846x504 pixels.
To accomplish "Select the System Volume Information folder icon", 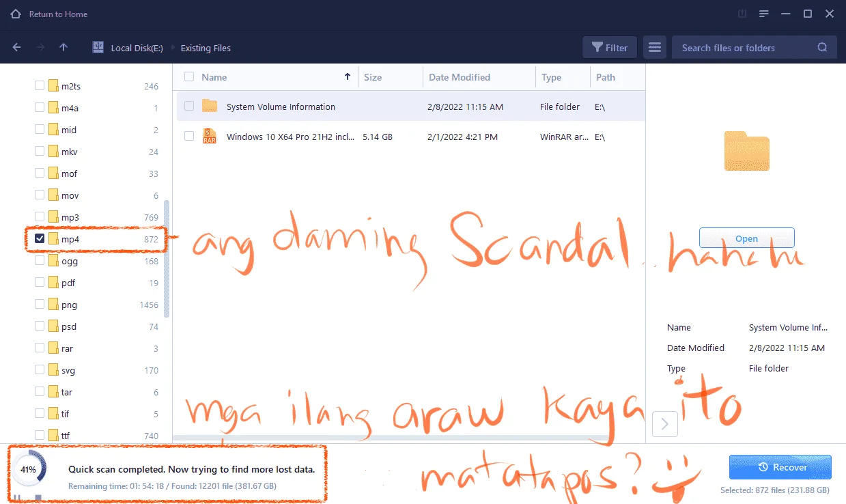I will click(x=210, y=106).
